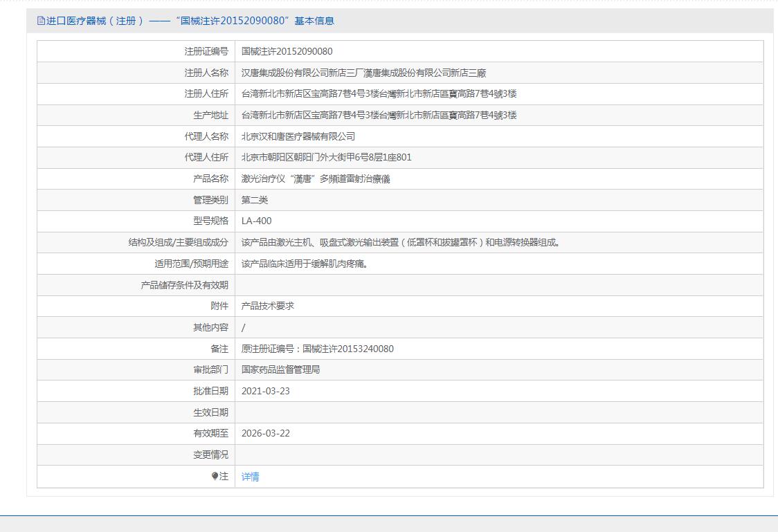Viewport: 778px width, 532px height.
Task: Click the 产品储存条件及有效期 label
Action: point(184,285)
